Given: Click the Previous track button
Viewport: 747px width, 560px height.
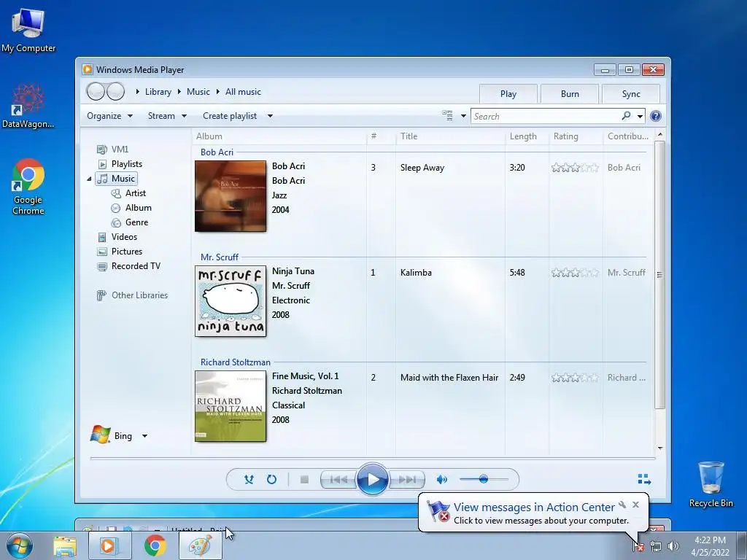Looking at the screenshot, I should pyautogui.click(x=338, y=480).
